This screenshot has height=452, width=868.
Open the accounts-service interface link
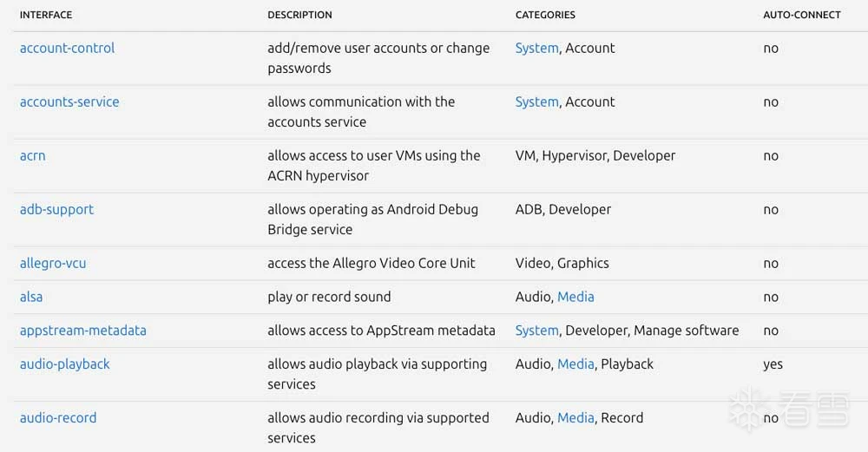(69, 102)
